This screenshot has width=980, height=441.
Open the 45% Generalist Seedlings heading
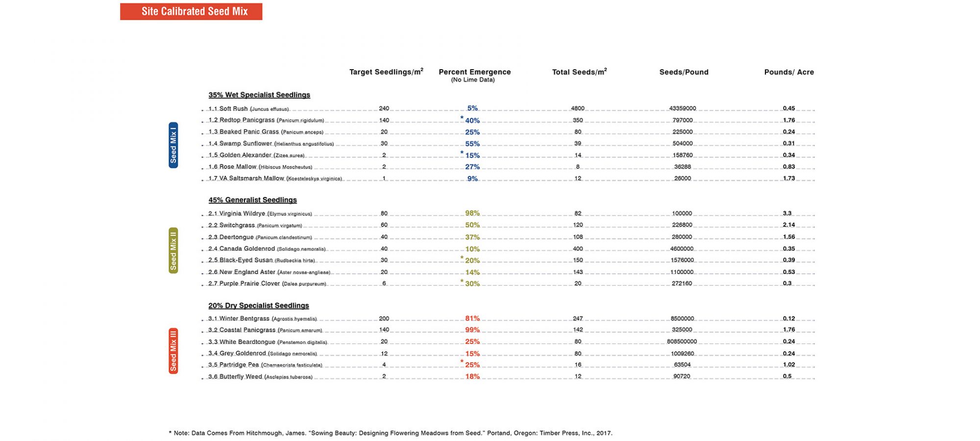click(x=252, y=200)
